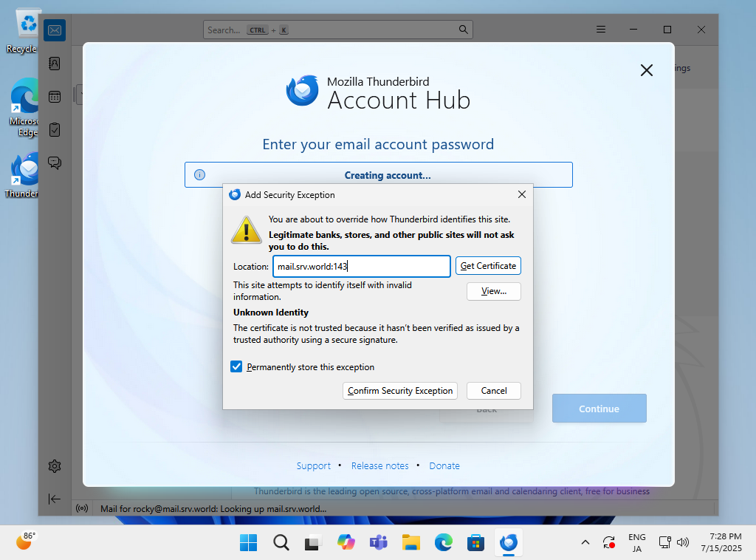Click the Windows Update tray icon

click(609, 542)
